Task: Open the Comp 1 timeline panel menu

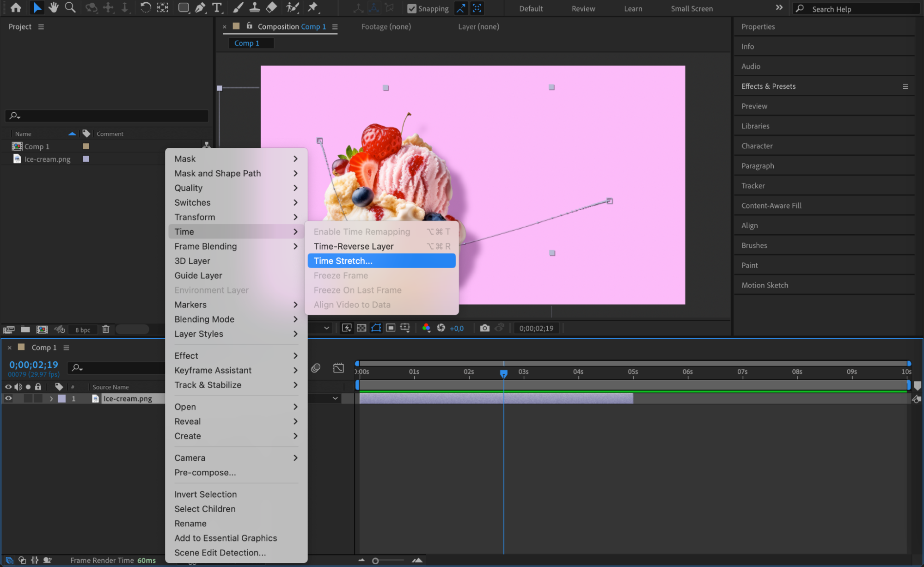Action: coord(66,348)
